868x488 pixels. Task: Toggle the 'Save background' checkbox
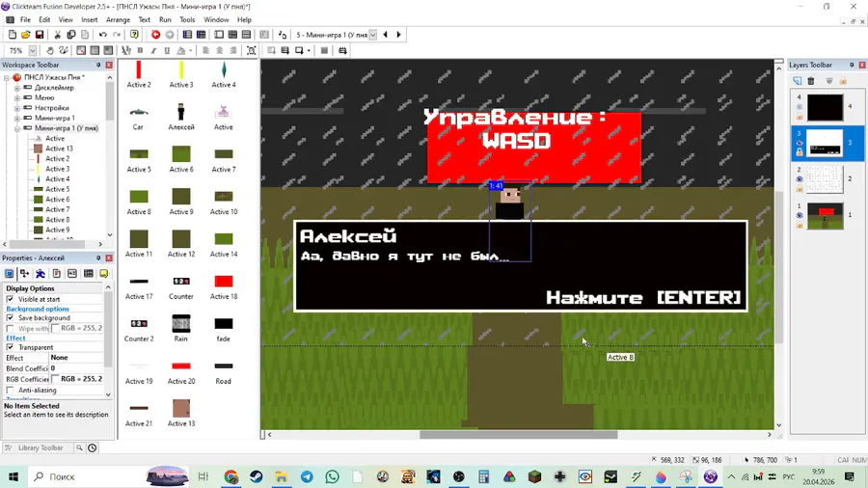pyautogui.click(x=10, y=317)
